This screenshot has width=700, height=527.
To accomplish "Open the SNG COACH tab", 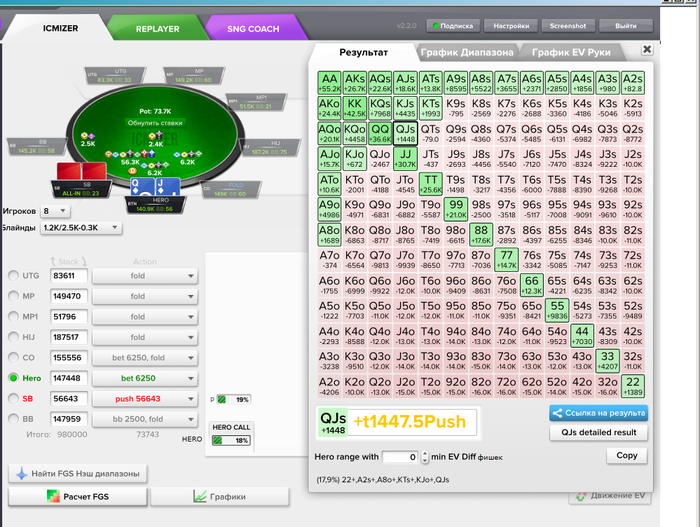I will click(x=253, y=29).
